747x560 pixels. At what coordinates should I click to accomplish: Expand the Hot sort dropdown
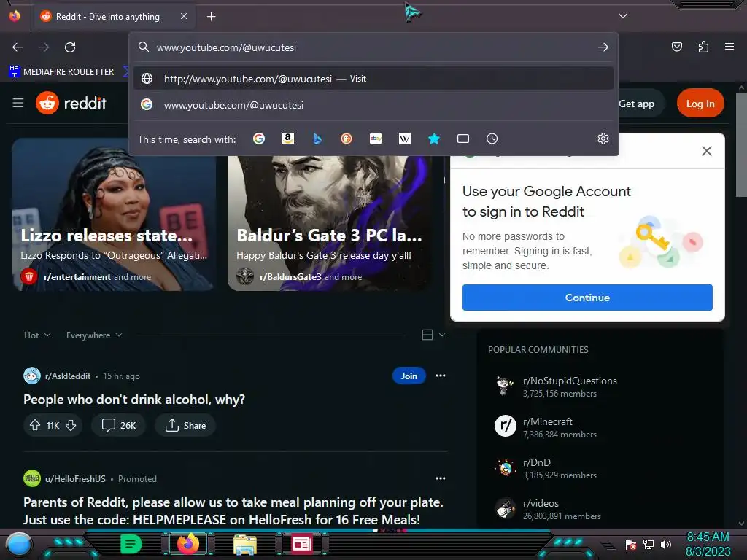click(x=37, y=335)
